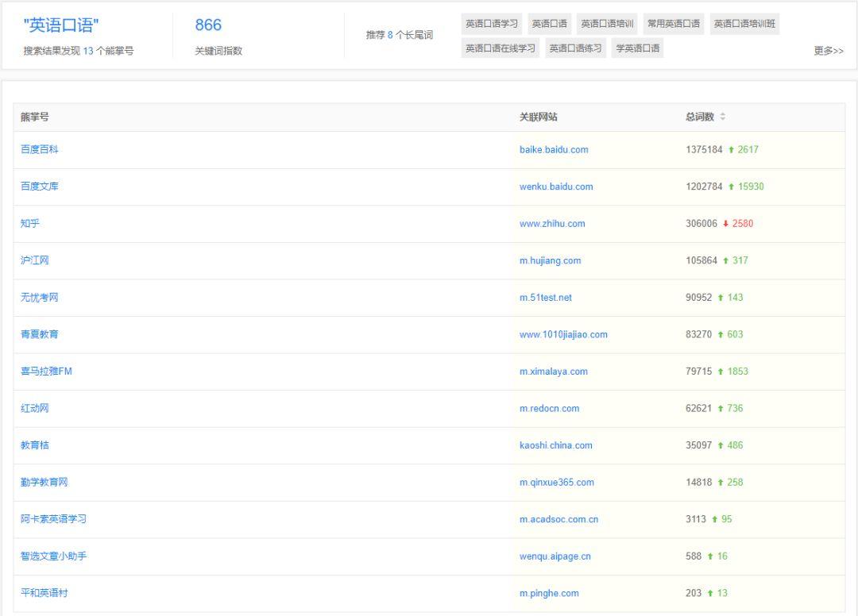Click the total word count 105864
The height and width of the screenshot is (616, 858).
(x=701, y=260)
